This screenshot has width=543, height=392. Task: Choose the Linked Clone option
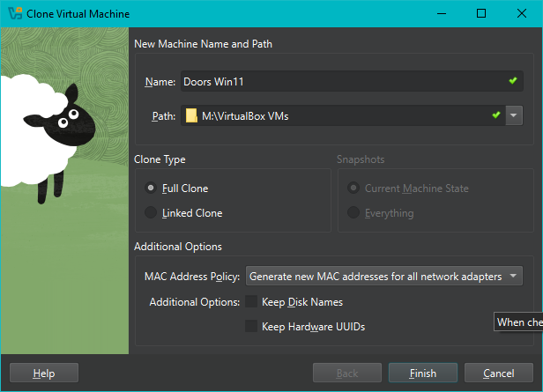point(152,213)
